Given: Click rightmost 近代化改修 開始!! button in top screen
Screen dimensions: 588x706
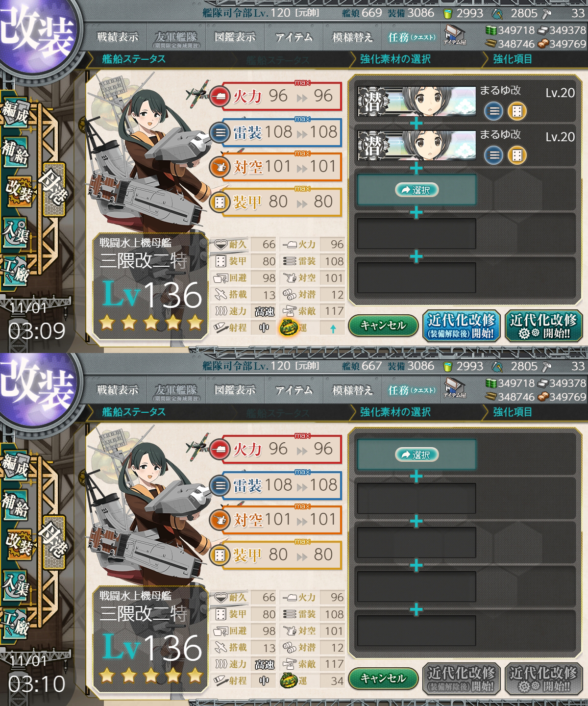Looking at the screenshot, I should click(543, 326).
